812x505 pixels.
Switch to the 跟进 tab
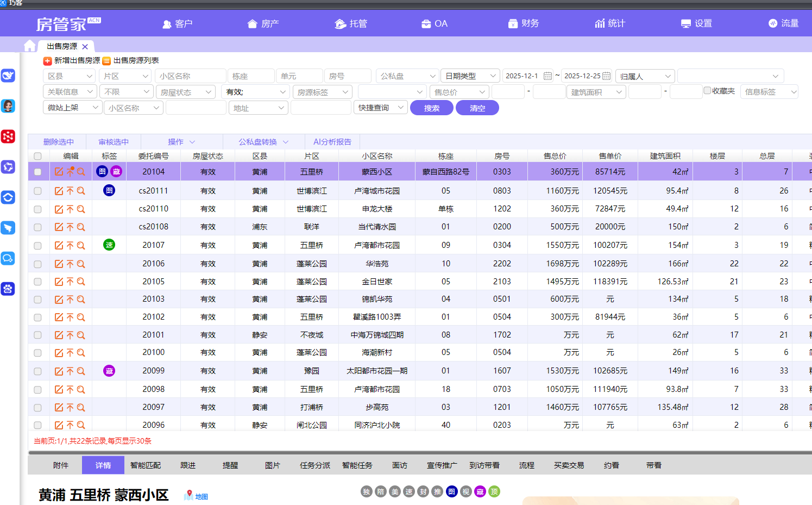[188, 465]
